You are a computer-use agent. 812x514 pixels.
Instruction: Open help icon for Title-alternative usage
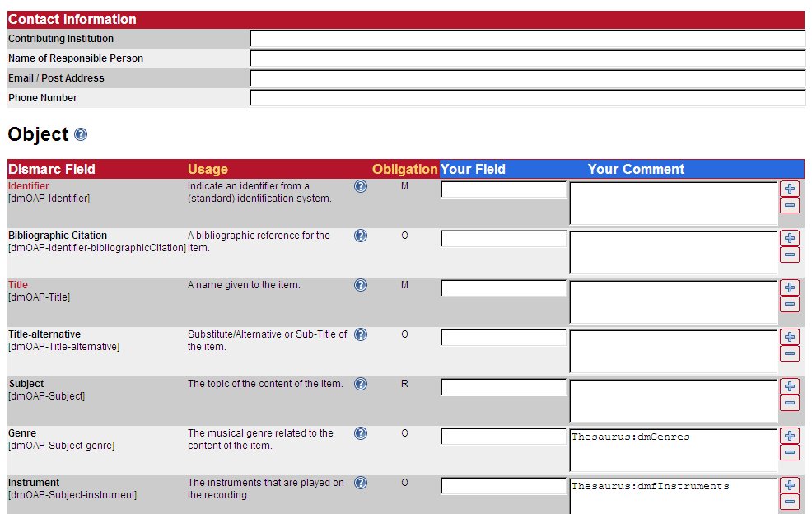pyautogui.click(x=361, y=334)
